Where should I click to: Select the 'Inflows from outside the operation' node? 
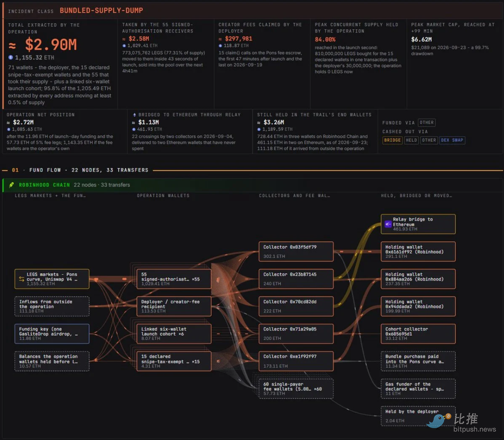(x=52, y=306)
